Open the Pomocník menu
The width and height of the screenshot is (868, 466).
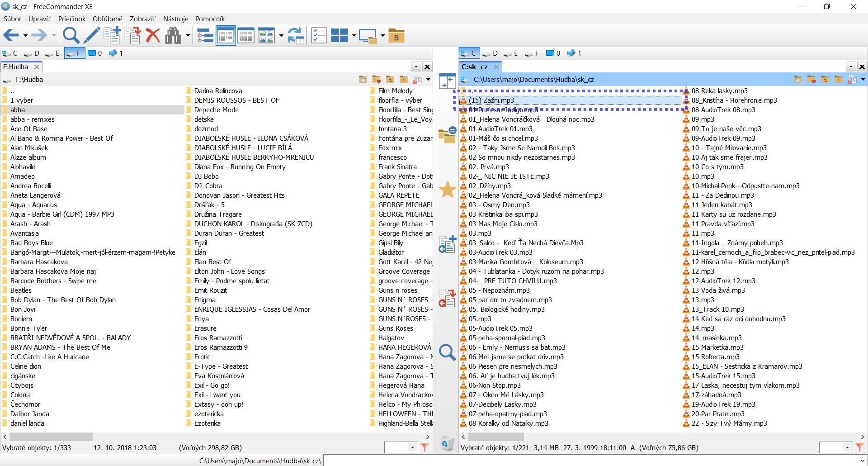210,19
